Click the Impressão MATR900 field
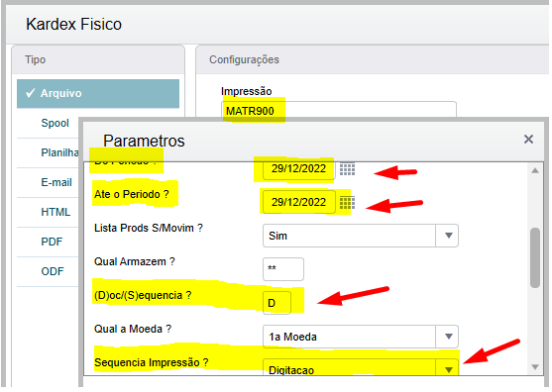552x392 pixels. pos(339,111)
